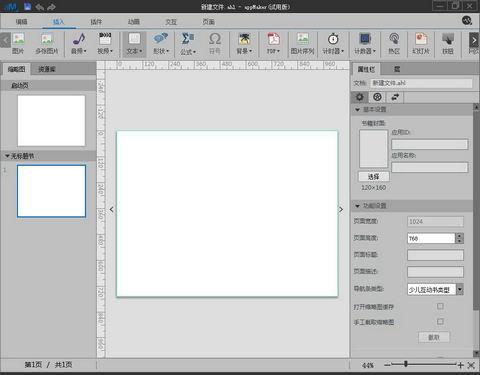Click the round logo icon at top right
Viewport: 480px width, 375px height.
click(467, 20)
